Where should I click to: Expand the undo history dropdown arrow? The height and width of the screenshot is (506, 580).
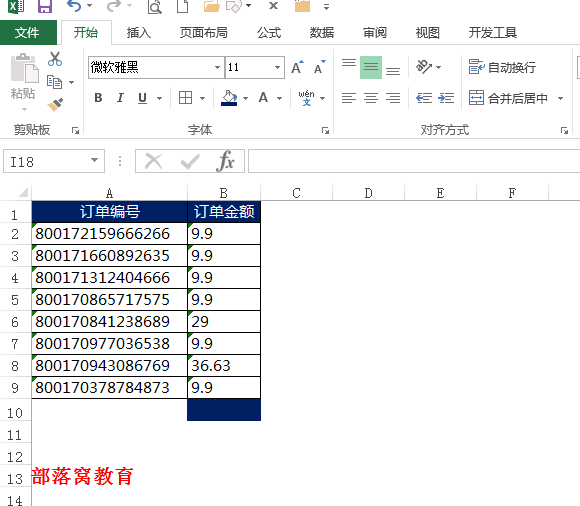(x=90, y=6)
